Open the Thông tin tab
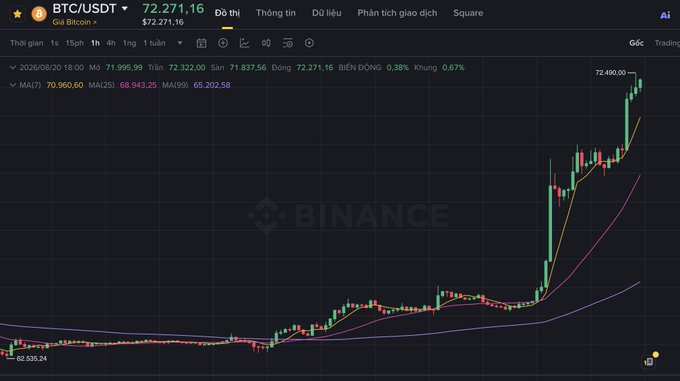Image resolution: width=680 pixels, height=381 pixels. pyautogui.click(x=276, y=13)
